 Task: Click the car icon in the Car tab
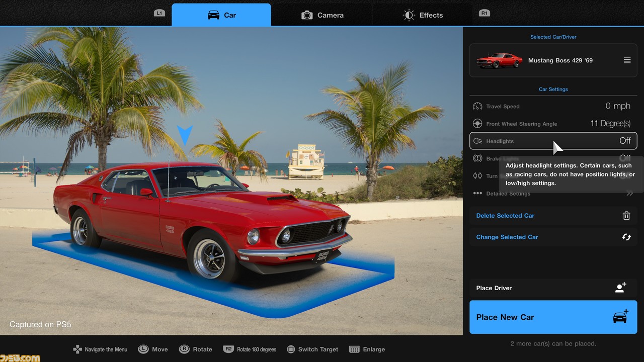[213, 15]
